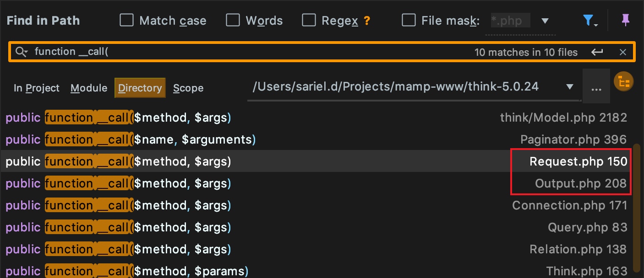The height and width of the screenshot is (278, 644).
Task: Open the filter search results icon
Action: tap(590, 21)
